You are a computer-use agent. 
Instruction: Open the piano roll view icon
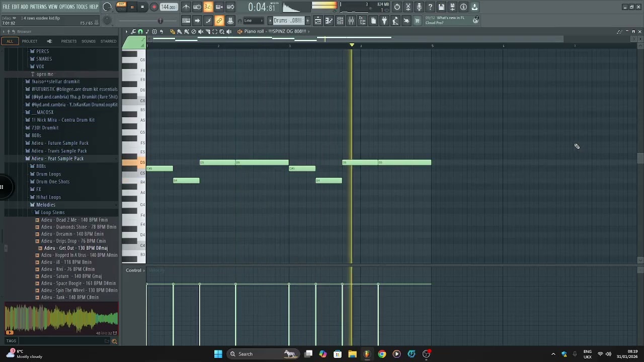point(329,21)
